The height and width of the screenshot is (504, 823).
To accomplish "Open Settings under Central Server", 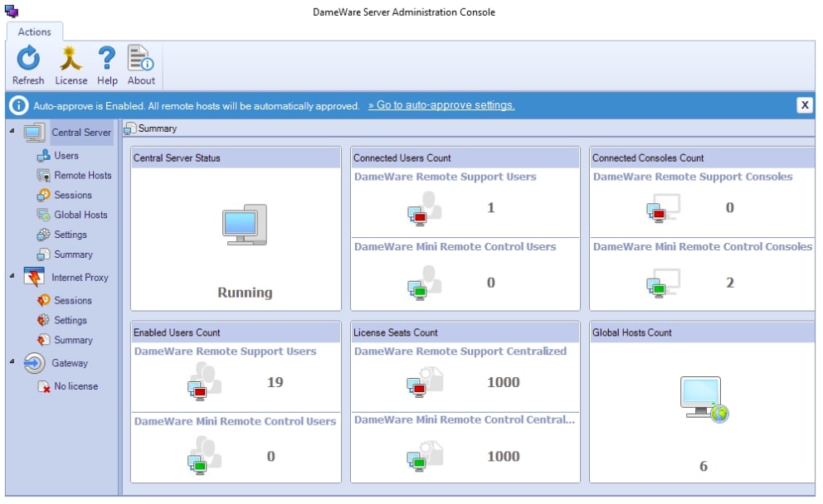I will pyautogui.click(x=71, y=235).
